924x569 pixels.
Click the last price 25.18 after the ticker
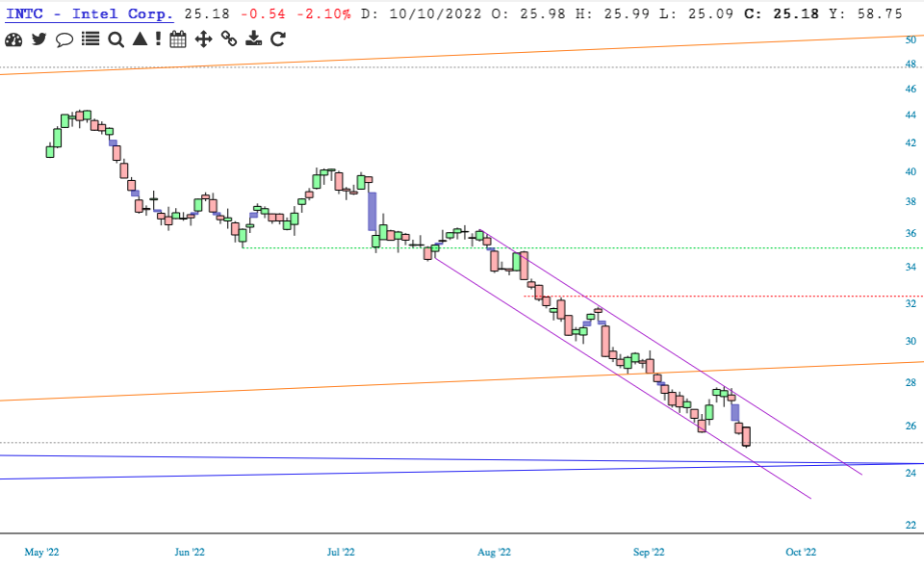207,13
